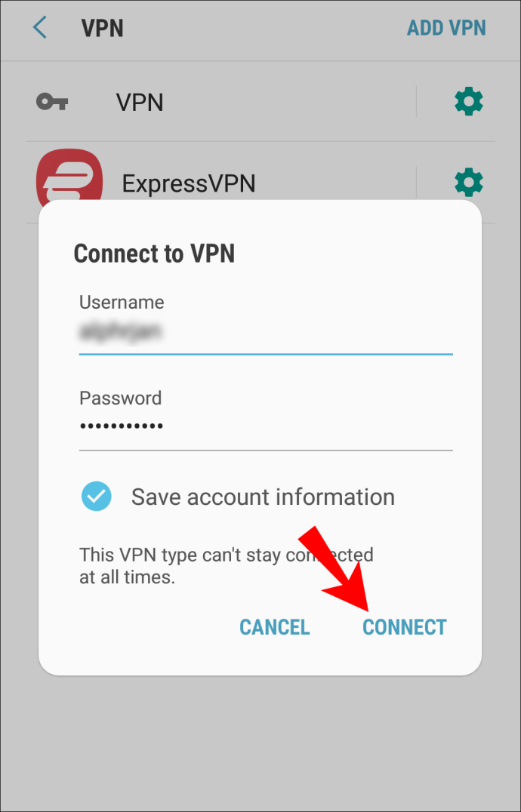
Task: Tap the 'can't stay connected' notice text
Action: point(227,566)
